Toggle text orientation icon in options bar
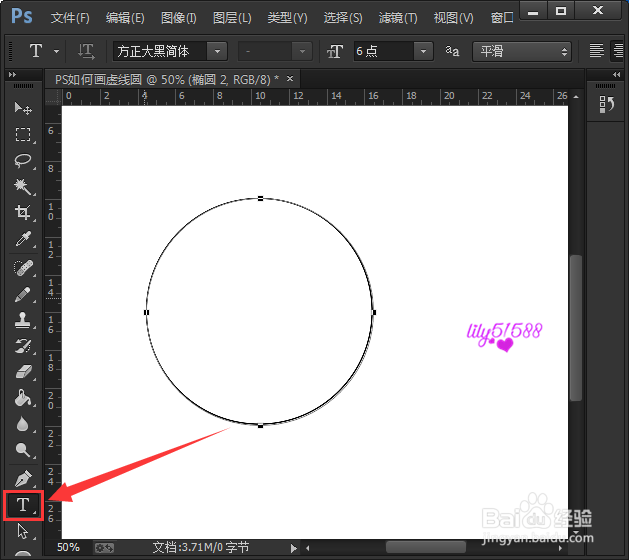This screenshot has width=629, height=560. pyautogui.click(x=86, y=51)
